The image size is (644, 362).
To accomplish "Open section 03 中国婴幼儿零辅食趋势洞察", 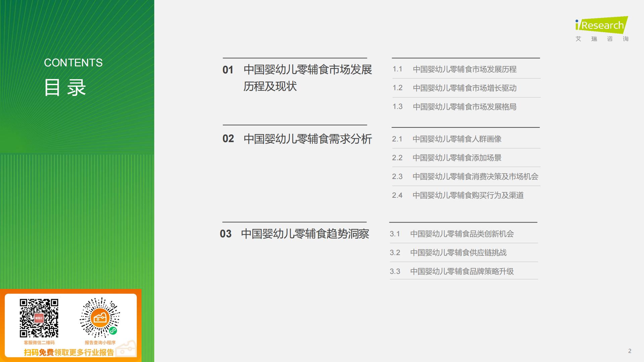I will pos(294,234).
